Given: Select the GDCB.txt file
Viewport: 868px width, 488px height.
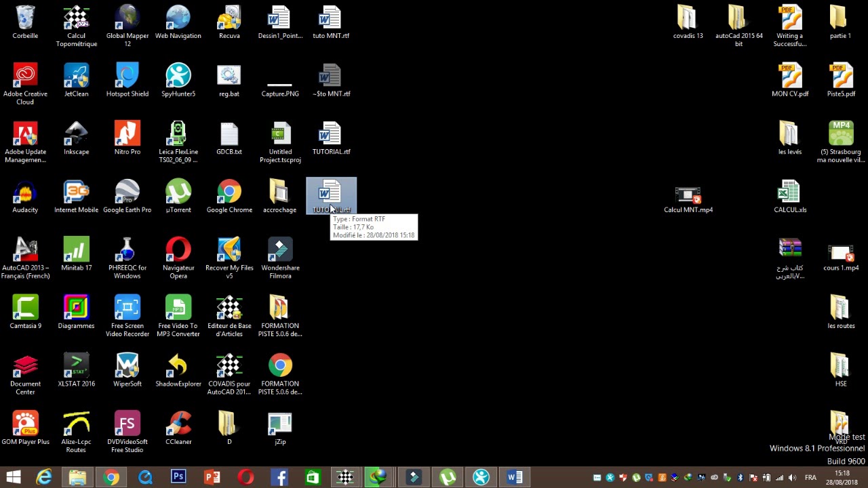Looking at the screenshot, I should click(229, 138).
